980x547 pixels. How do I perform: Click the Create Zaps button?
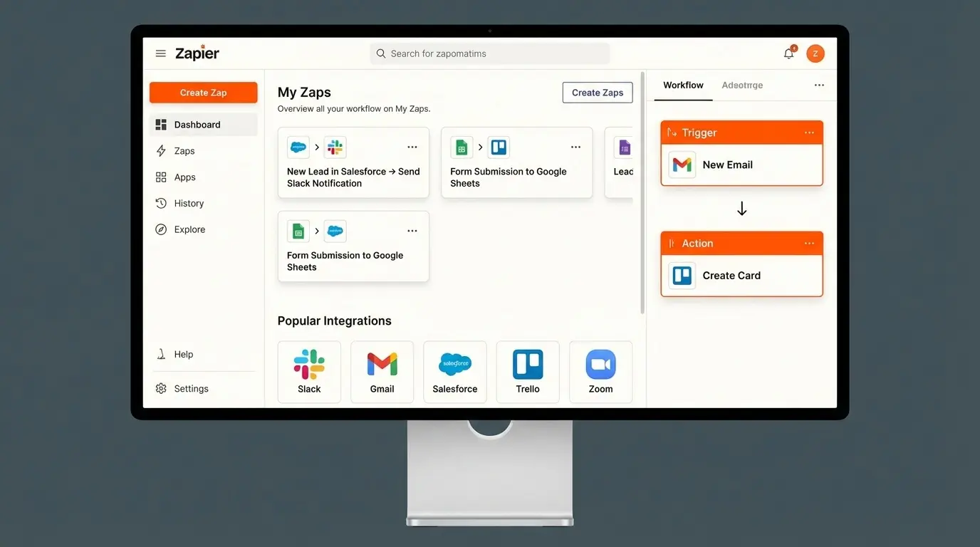(597, 92)
